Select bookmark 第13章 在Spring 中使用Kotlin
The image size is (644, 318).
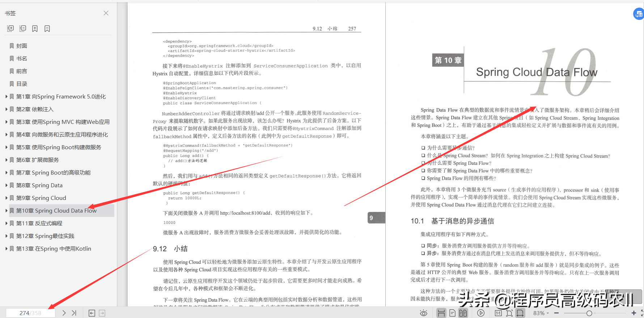[54, 248]
